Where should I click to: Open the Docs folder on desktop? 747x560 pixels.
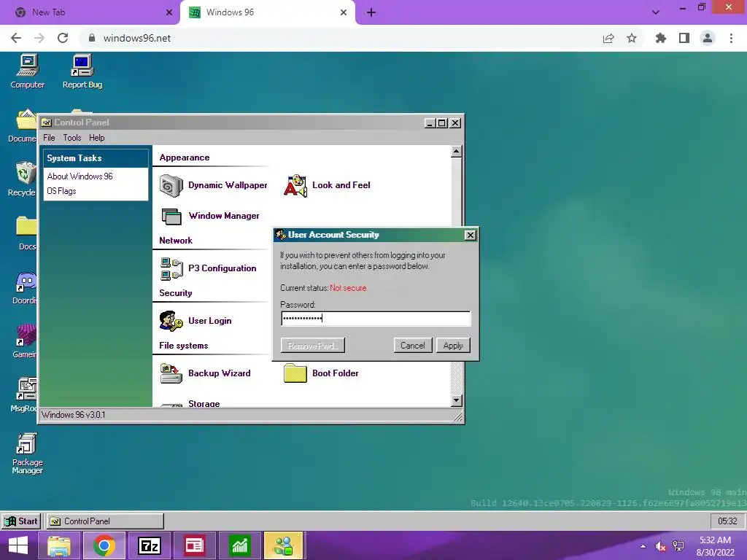[x=26, y=233]
